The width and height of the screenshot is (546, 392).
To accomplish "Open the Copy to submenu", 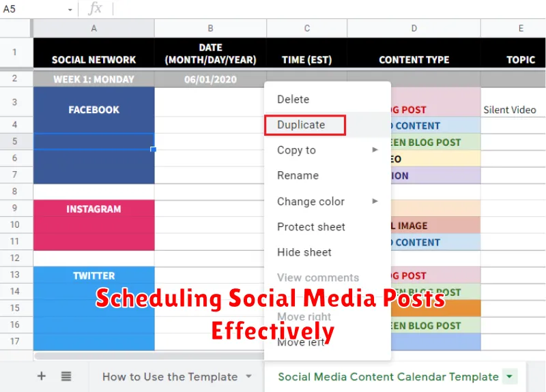I will [x=328, y=150].
